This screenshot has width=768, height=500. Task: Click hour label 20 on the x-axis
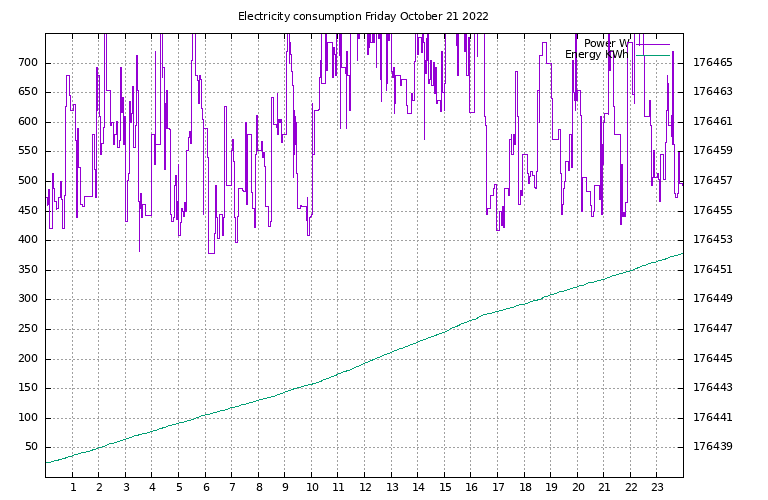pyautogui.click(x=578, y=487)
